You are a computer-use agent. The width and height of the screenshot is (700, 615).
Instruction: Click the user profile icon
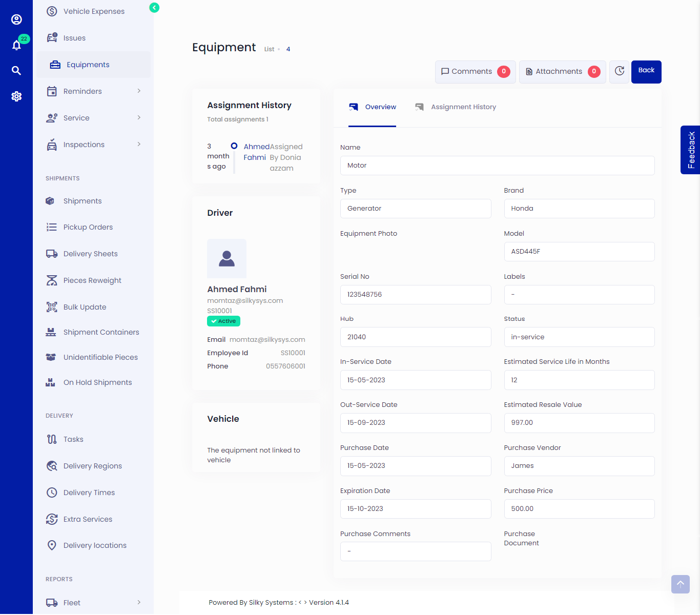point(16,19)
